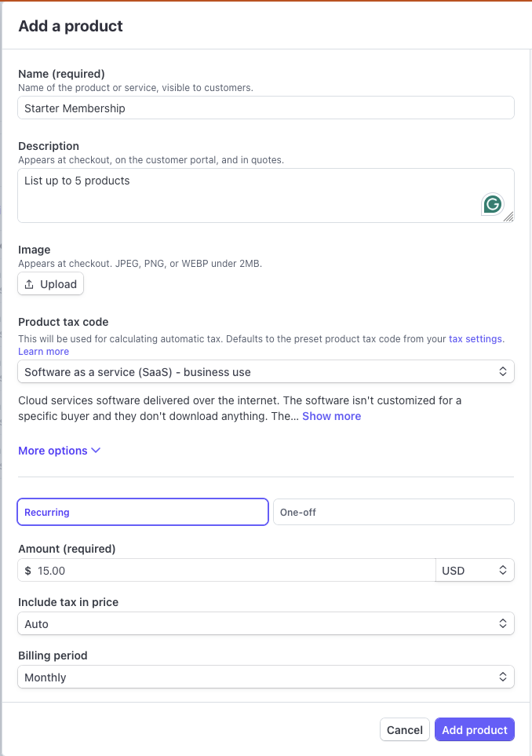Open the Include tax in price dropdown
This screenshot has width=532, height=756.
coord(266,623)
